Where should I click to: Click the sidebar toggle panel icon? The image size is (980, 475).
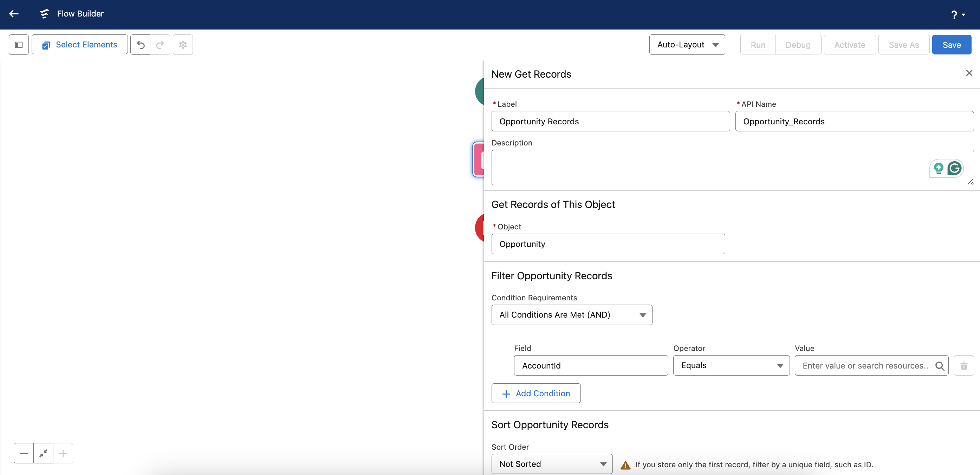tap(19, 44)
